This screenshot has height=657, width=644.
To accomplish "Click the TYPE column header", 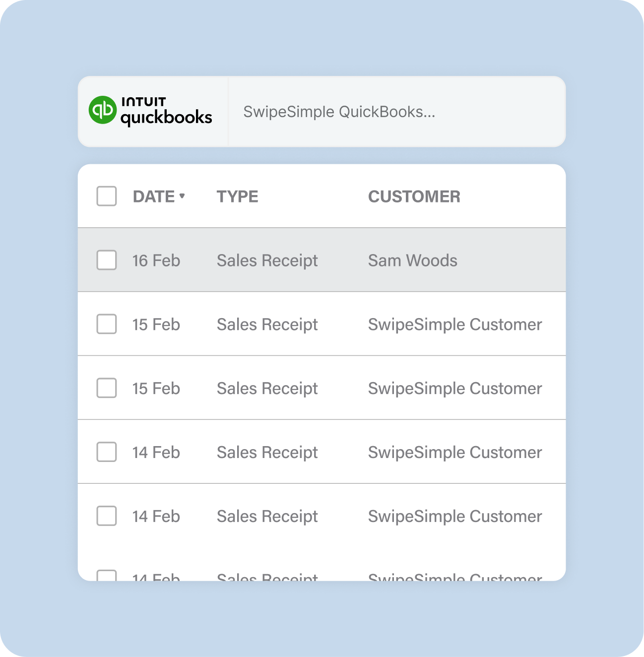I will pos(237,197).
